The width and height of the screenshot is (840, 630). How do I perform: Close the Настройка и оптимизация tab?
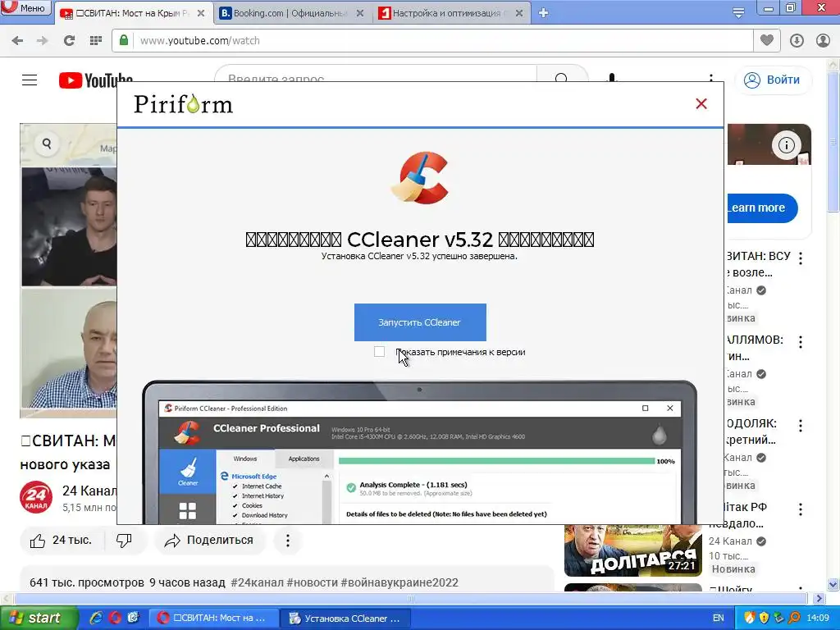pyautogui.click(x=518, y=13)
